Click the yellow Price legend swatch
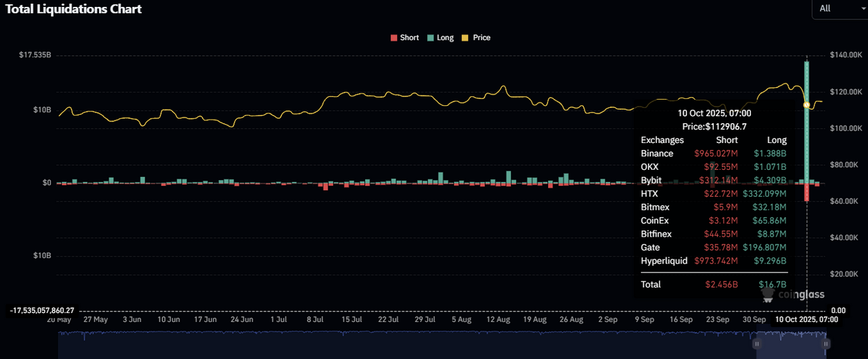 point(466,38)
